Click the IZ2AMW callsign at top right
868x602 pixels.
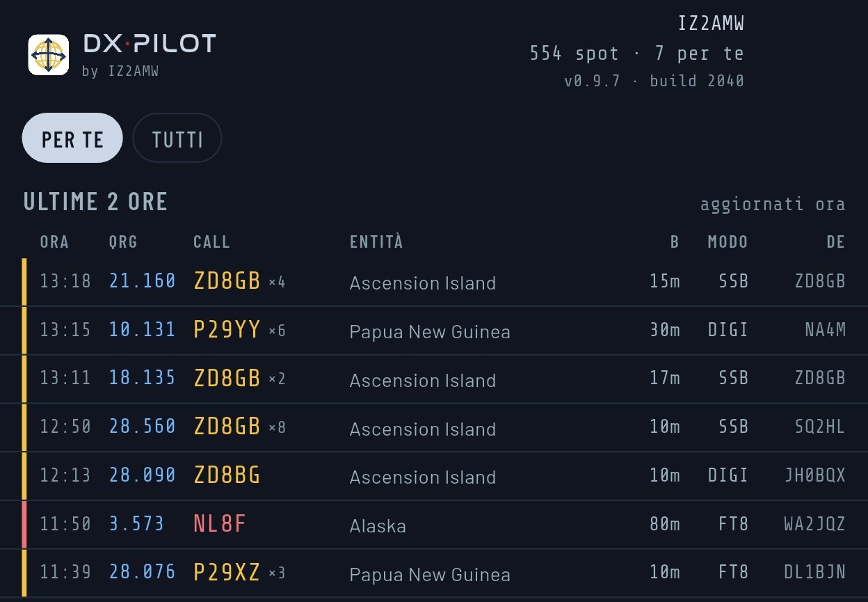tap(711, 24)
